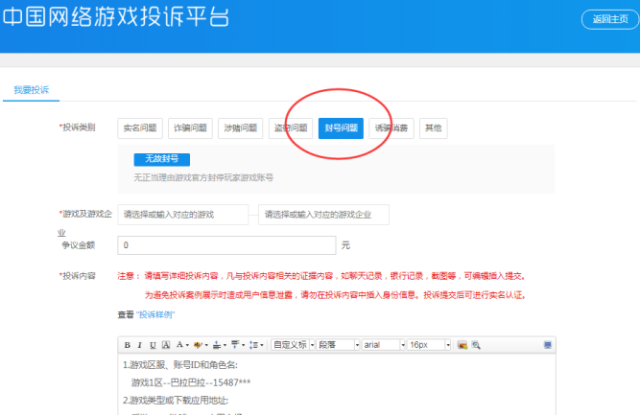The height and width of the screenshot is (415, 640).
Task: Choose the 无故封号 sub-category tag
Action: click(162, 159)
